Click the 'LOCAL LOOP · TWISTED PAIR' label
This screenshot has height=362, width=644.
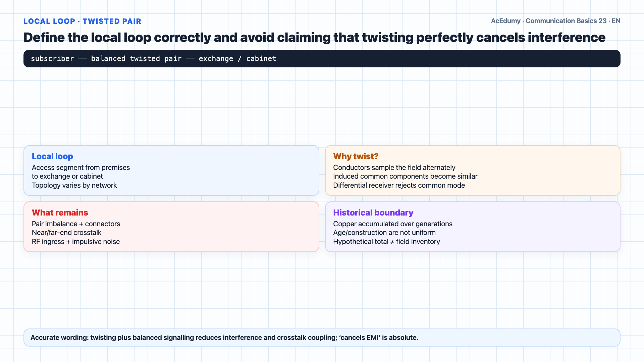[x=82, y=21]
